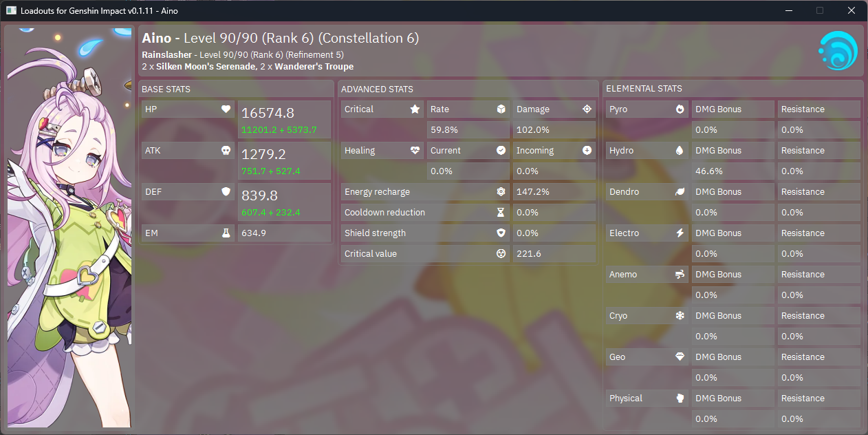
Task: Click the skull icon next to ATK
Action: coord(226,151)
